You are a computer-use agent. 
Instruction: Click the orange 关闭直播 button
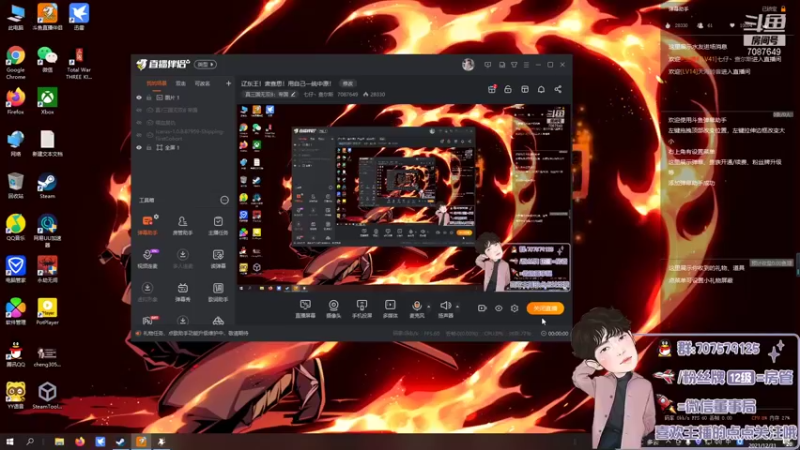(545, 308)
